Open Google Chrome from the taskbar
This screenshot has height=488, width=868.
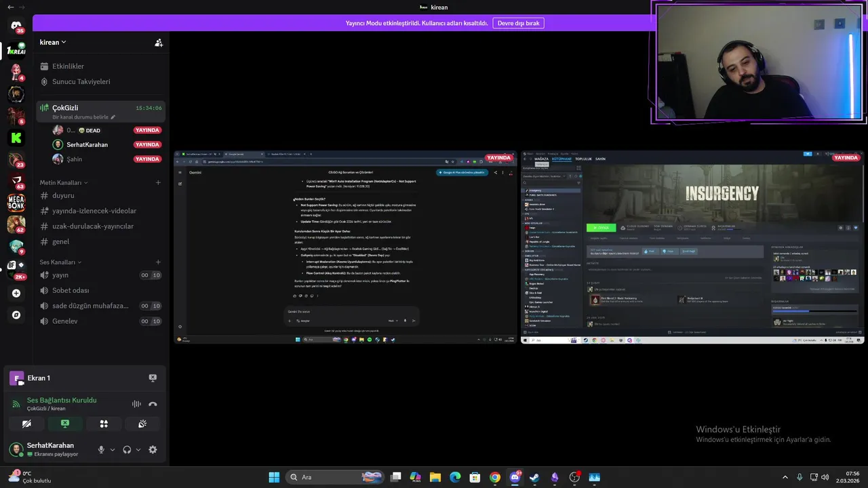pos(495,477)
